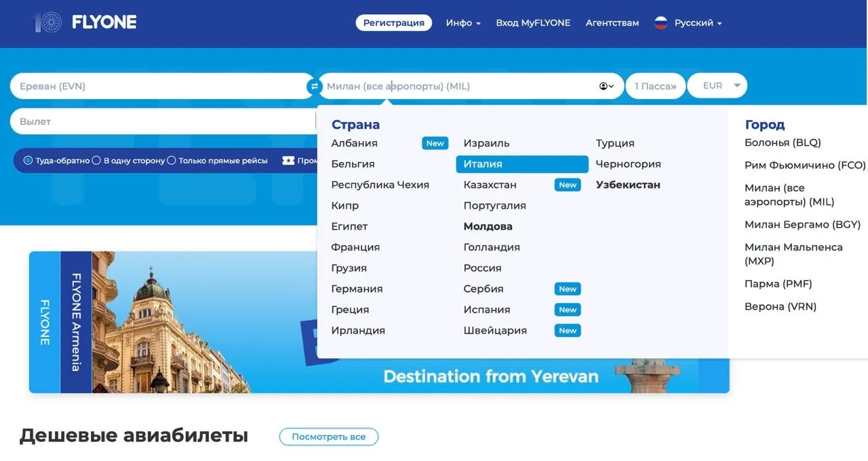The image size is (868, 461).
Task: Click the New badge beside Сербия
Action: point(568,289)
